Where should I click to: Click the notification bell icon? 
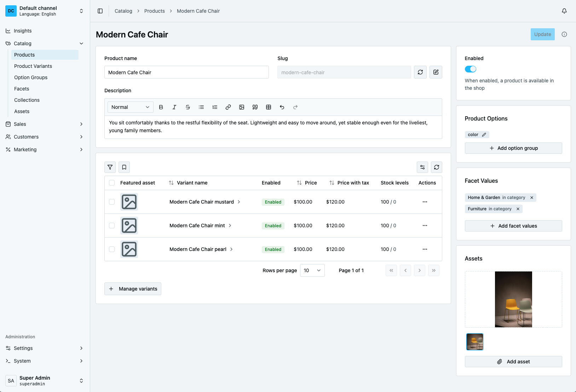pos(564,11)
